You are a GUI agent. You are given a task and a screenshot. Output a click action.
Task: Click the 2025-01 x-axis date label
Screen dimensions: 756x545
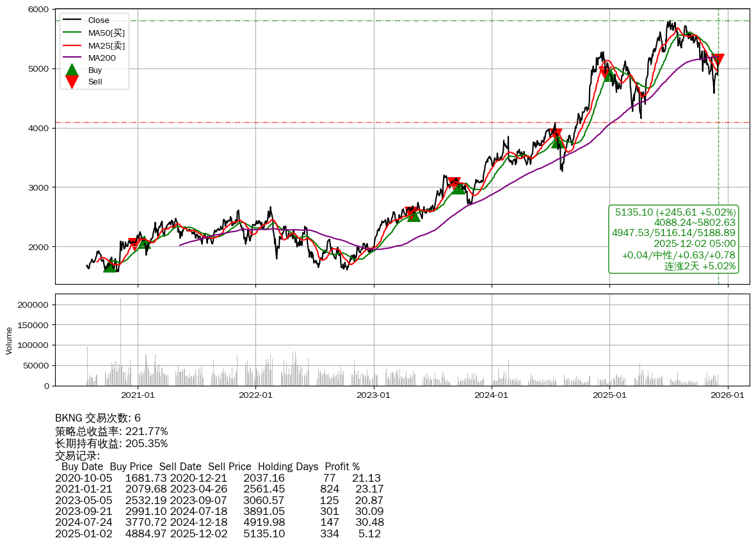point(609,395)
